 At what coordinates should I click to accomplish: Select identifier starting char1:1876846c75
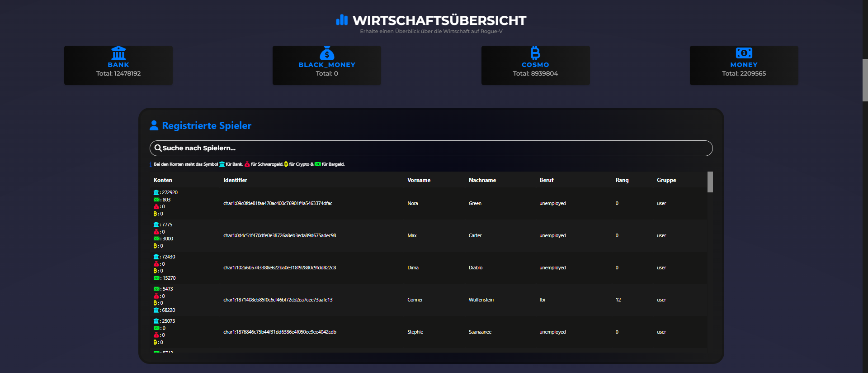point(280,332)
